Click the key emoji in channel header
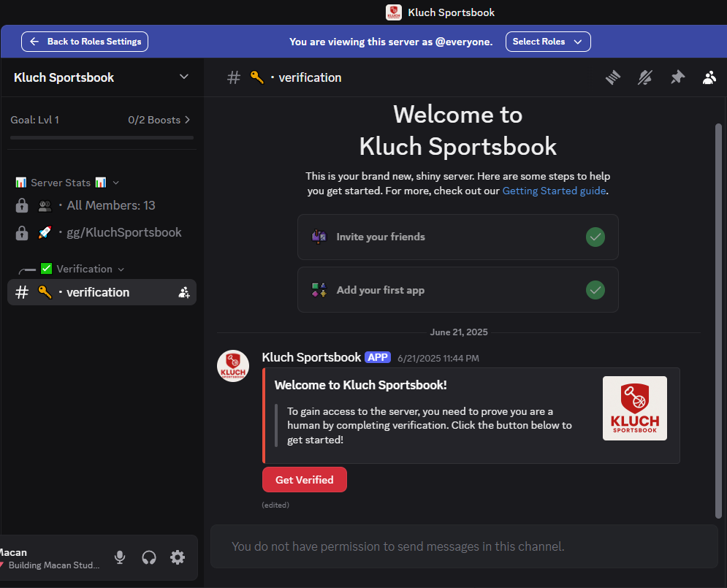 pos(257,77)
